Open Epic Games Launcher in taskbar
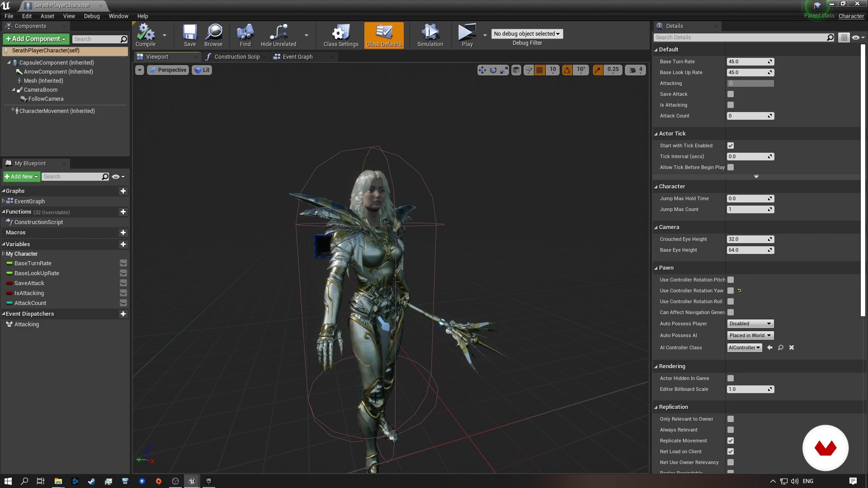 pos(209,481)
